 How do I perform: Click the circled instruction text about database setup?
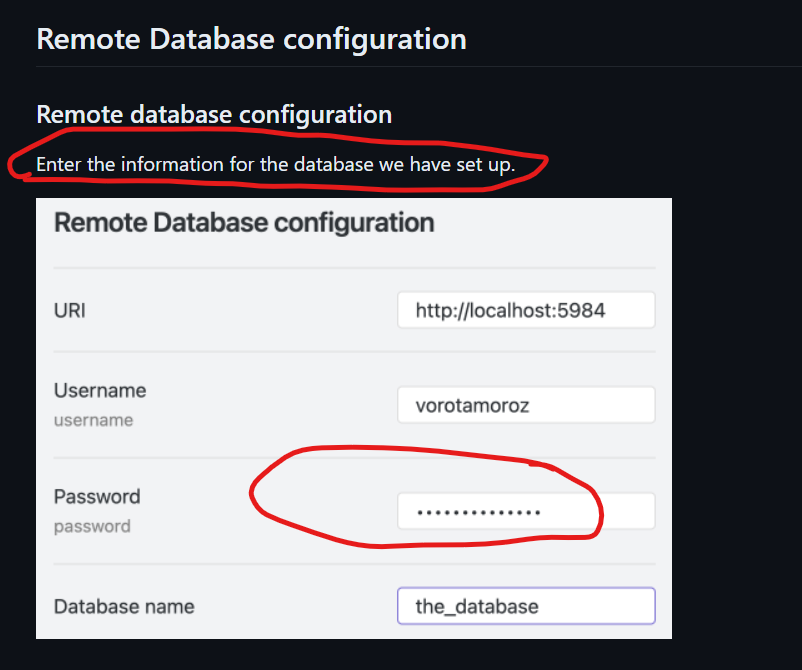point(275,163)
